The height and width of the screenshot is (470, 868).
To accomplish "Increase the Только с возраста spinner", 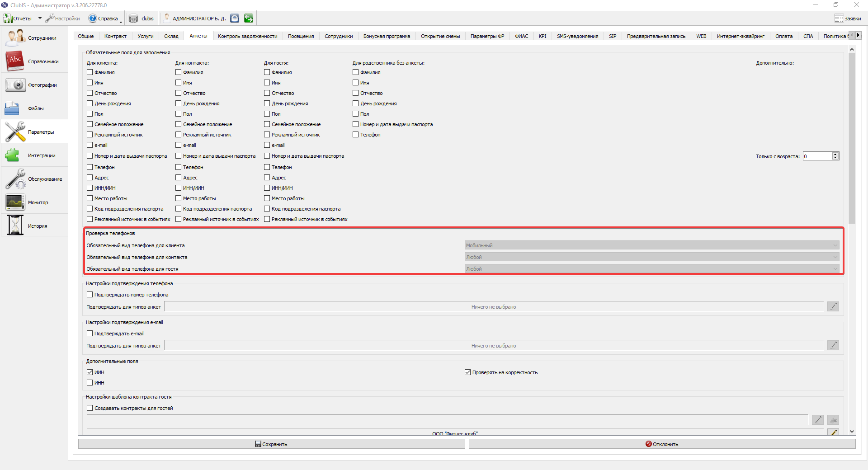I will coord(835,154).
